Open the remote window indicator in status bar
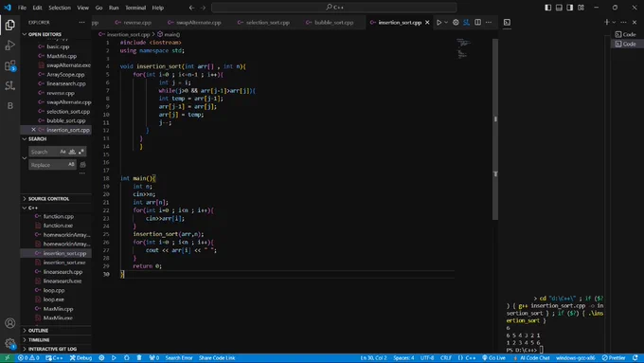644x363 pixels. [7, 358]
